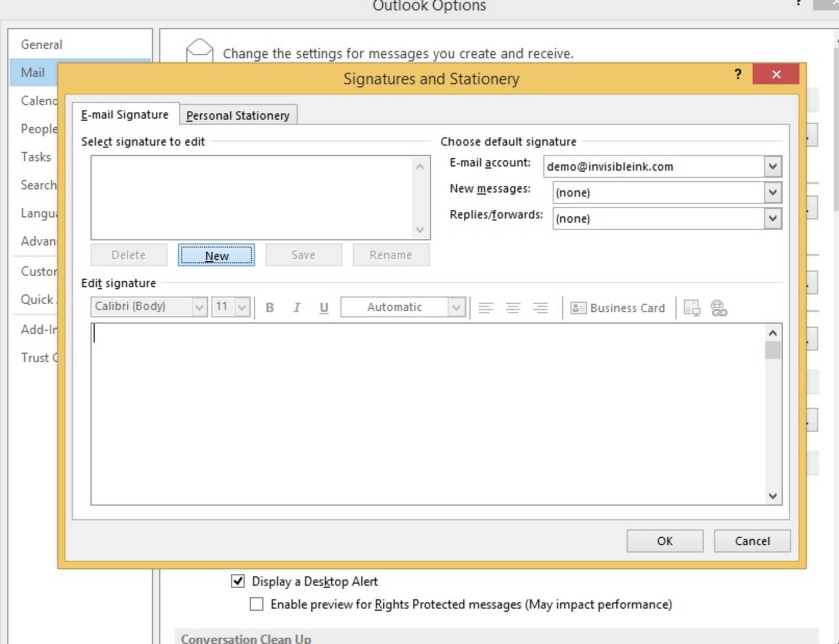Click scroll thumb in signature editor scrollbar

point(772,350)
